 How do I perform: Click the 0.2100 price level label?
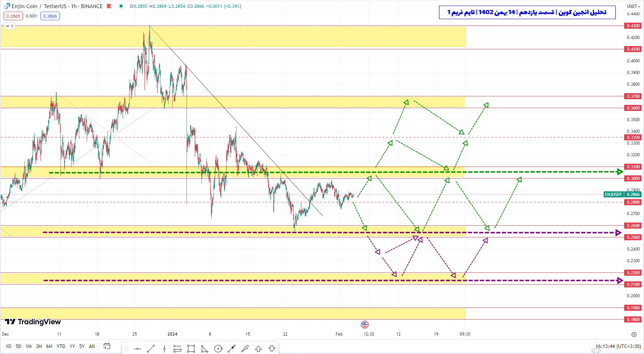pos(633,284)
